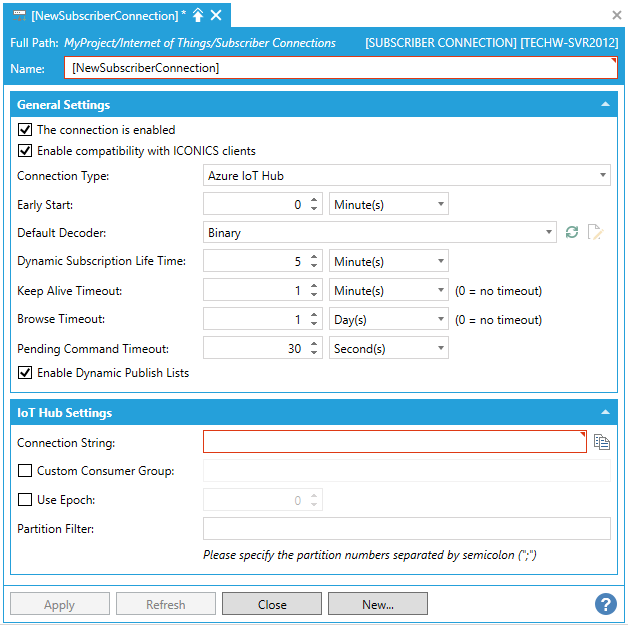Decrease Dynamic Subscription Life Time value

(314, 266)
